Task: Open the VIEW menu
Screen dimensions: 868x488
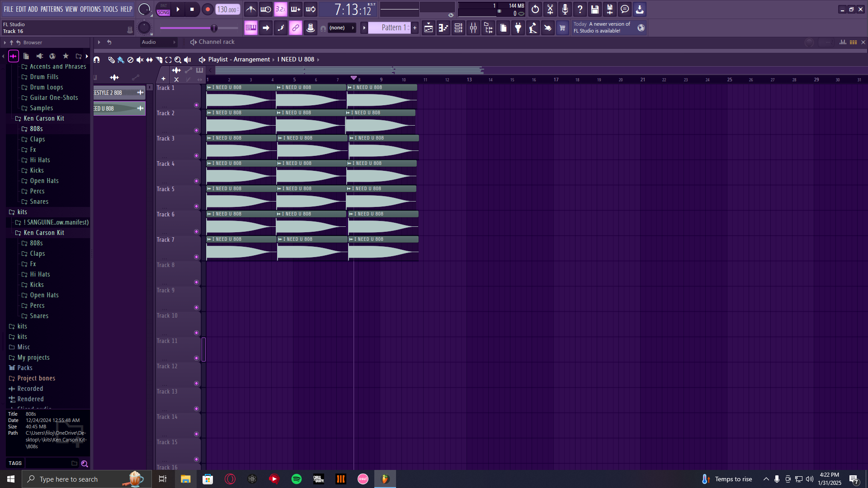Action: pyautogui.click(x=71, y=9)
